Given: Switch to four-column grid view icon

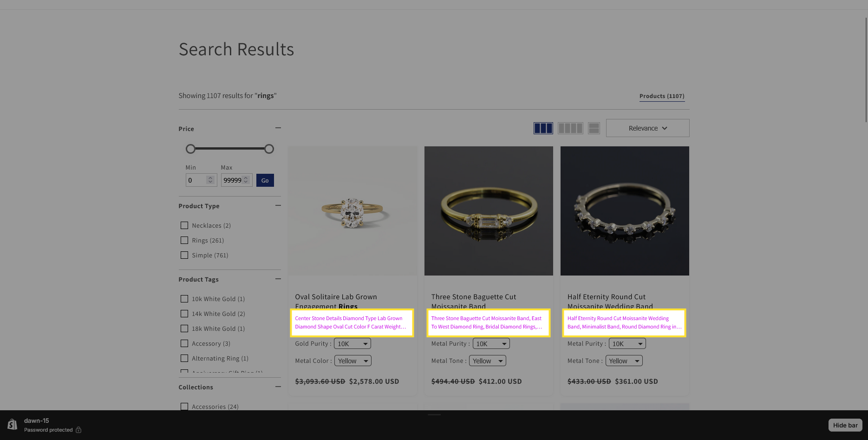Looking at the screenshot, I should point(570,128).
